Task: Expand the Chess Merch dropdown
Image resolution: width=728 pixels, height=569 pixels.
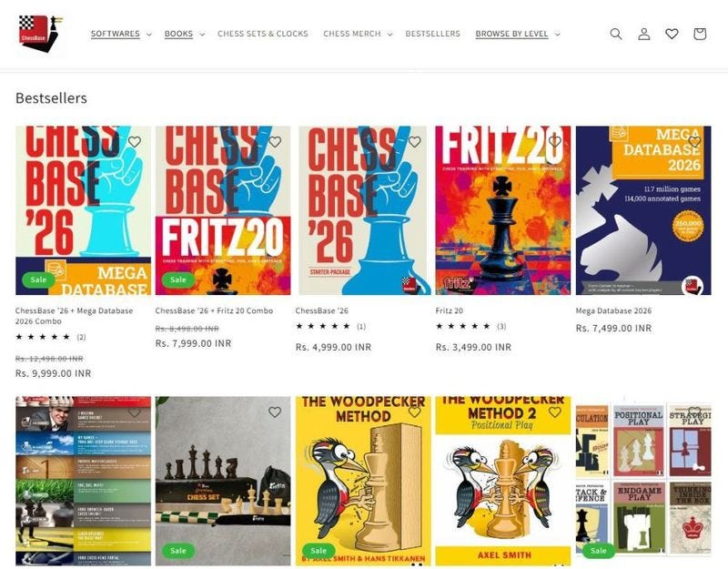Action: 358,34
